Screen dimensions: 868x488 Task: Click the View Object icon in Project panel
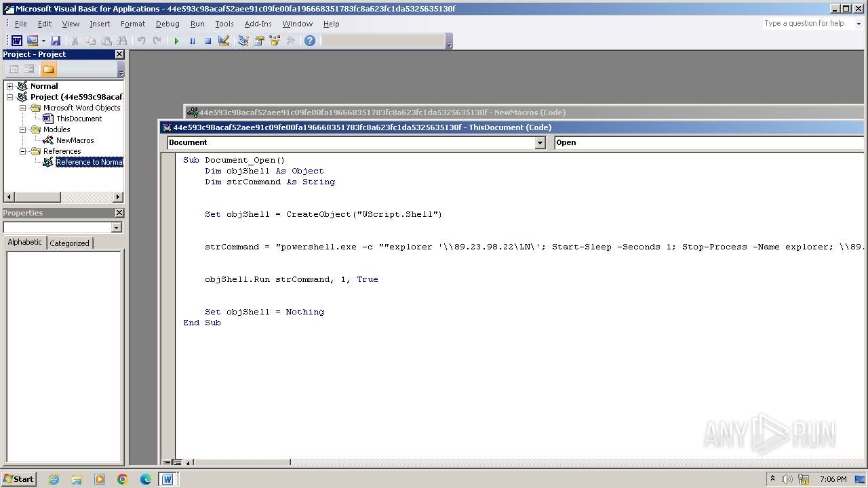pyautogui.click(x=28, y=69)
